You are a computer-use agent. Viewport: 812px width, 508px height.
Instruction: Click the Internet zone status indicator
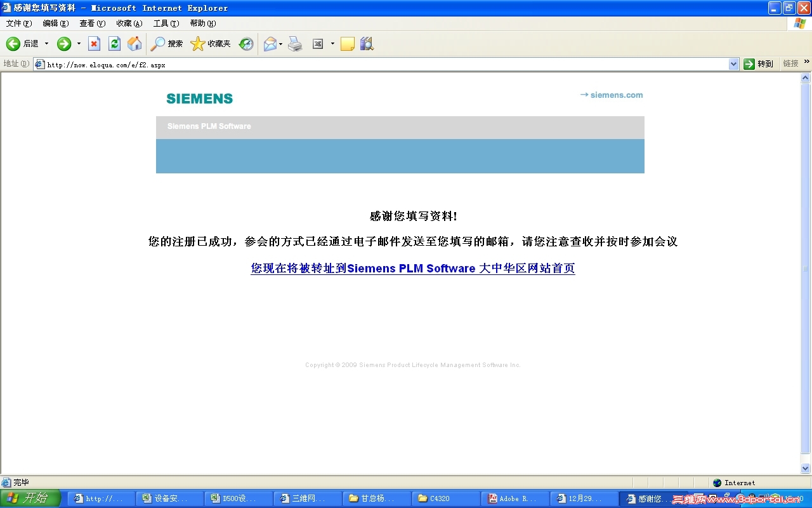click(x=734, y=483)
